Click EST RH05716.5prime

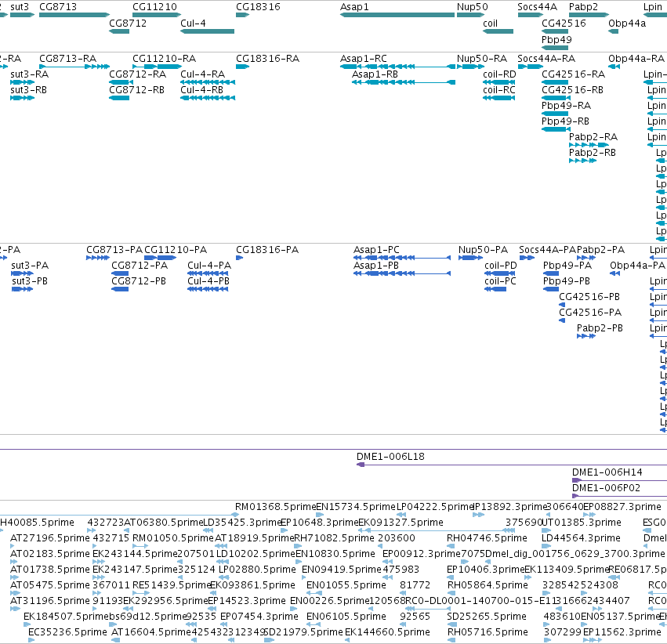click(488, 632)
